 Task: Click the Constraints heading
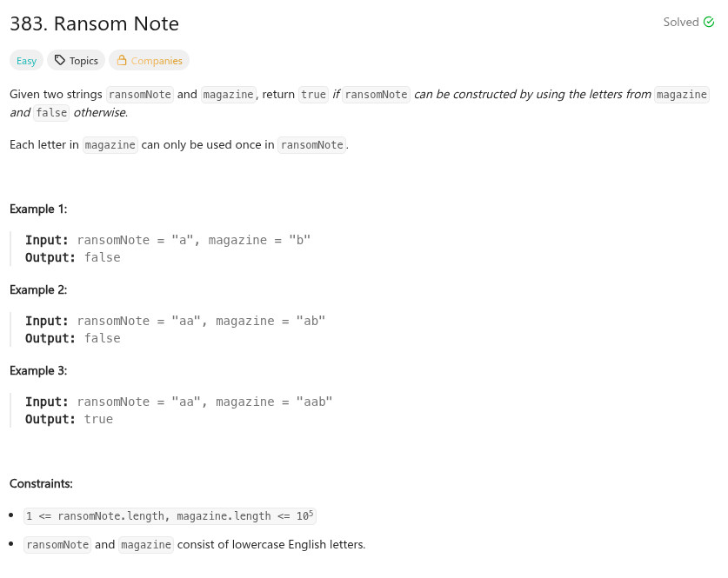pyautogui.click(x=41, y=483)
